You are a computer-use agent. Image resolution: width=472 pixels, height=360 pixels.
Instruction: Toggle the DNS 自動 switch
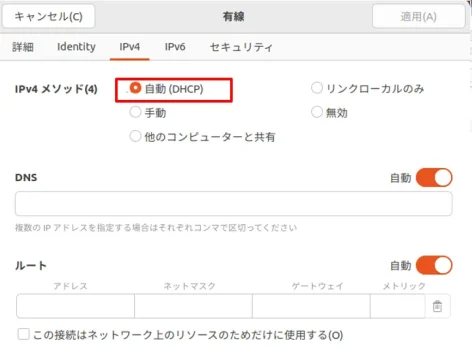coord(434,178)
